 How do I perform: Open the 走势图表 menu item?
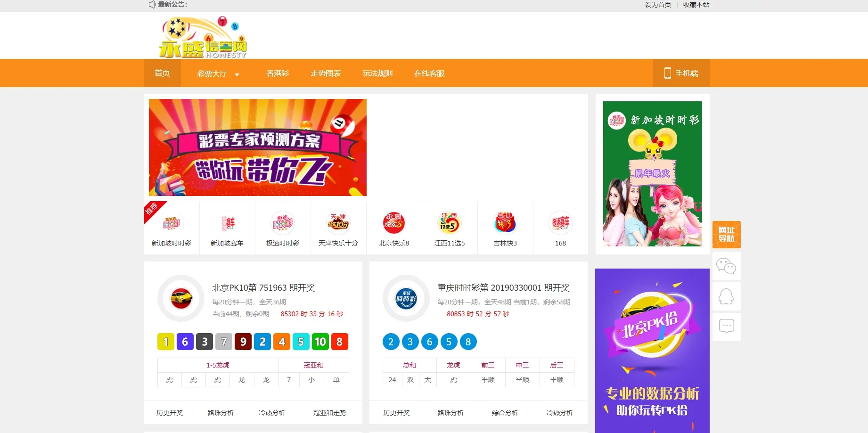(326, 74)
